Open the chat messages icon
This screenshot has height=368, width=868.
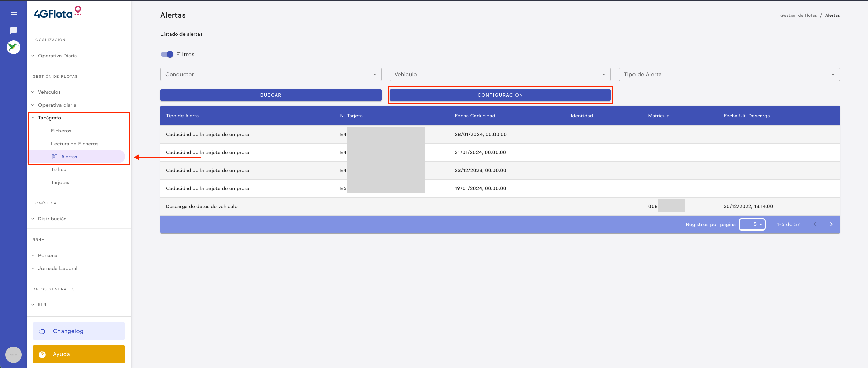tap(14, 31)
